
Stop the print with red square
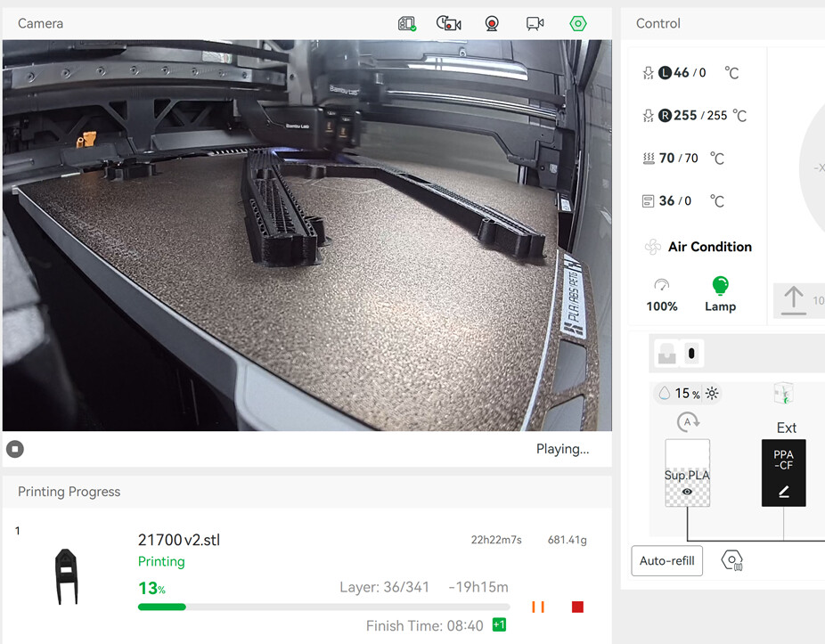577,607
